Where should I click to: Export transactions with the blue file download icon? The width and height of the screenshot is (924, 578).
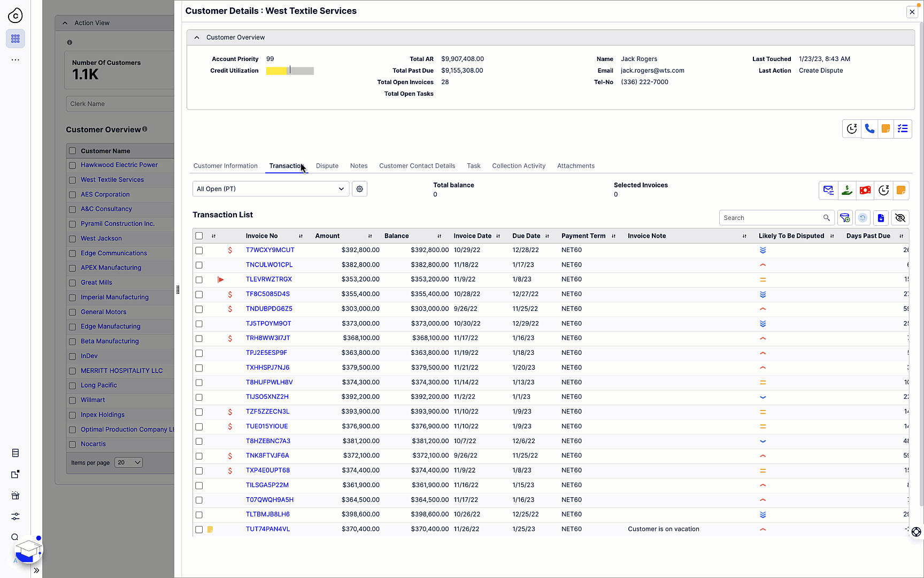(x=881, y=218)
